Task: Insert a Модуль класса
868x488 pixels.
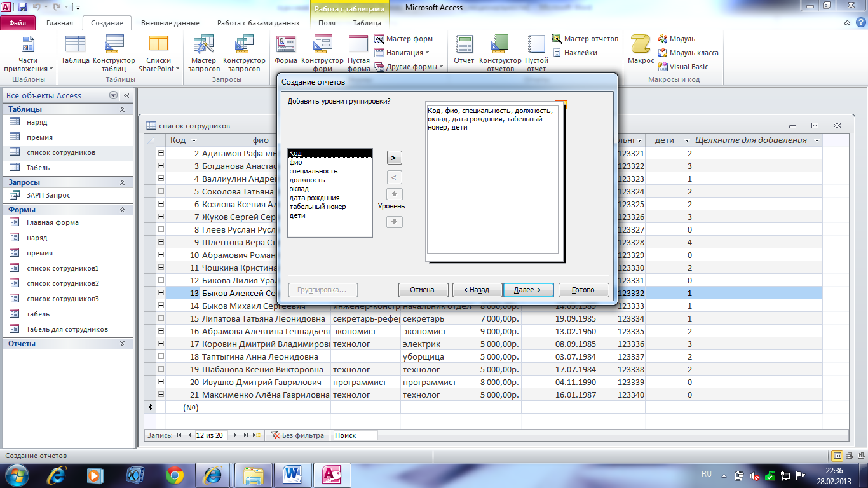Action: (x=688, y=53)
